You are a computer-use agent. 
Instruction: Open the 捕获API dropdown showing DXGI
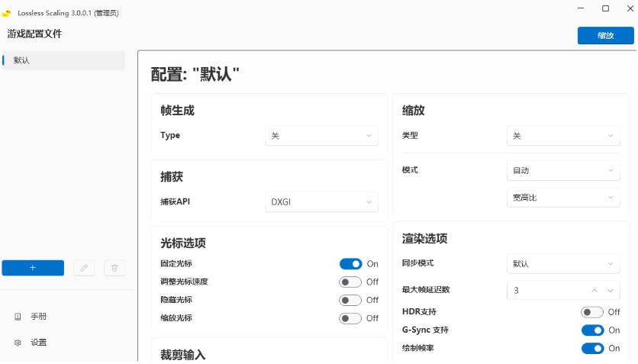(322, 201)
